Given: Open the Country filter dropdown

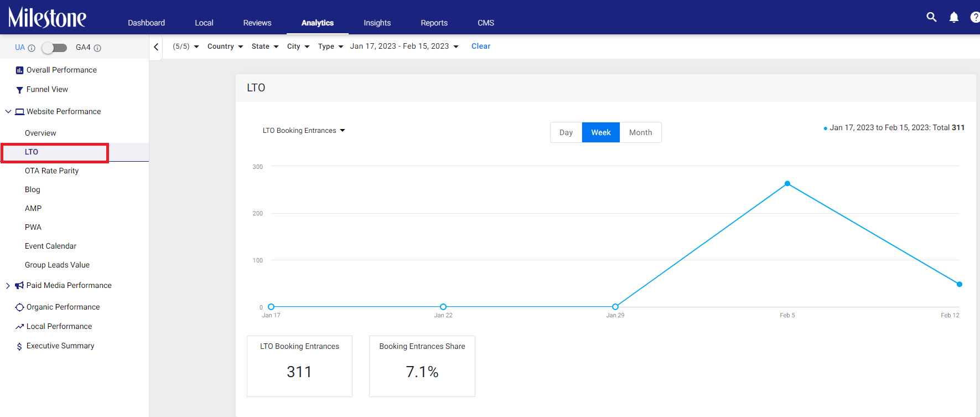Looking at the screenshot, I should (x=225, y=47).
